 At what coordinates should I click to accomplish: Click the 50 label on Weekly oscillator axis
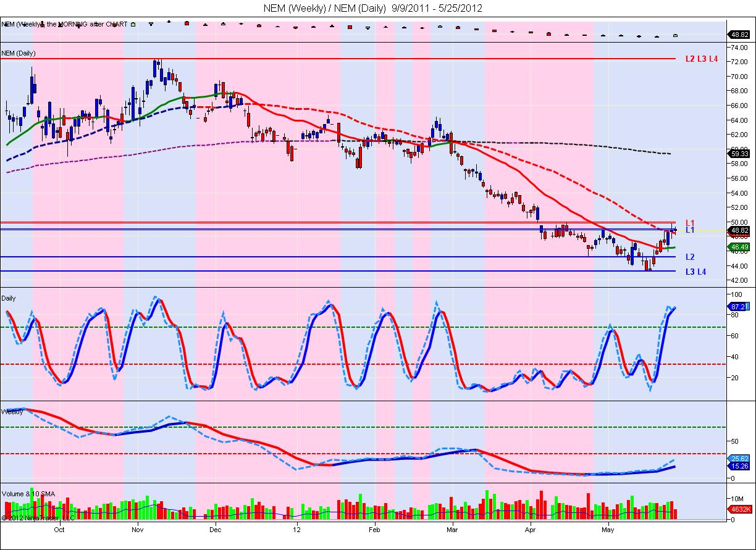coord(735,441)
